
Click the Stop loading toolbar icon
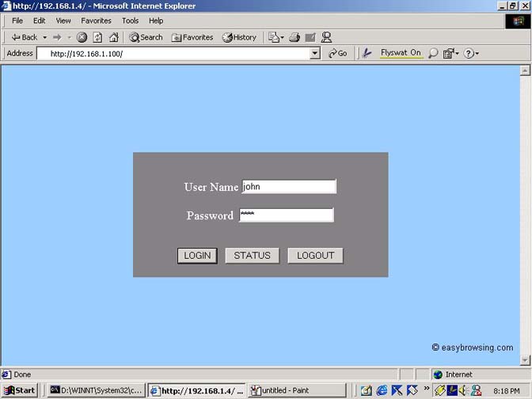[82, 37]
